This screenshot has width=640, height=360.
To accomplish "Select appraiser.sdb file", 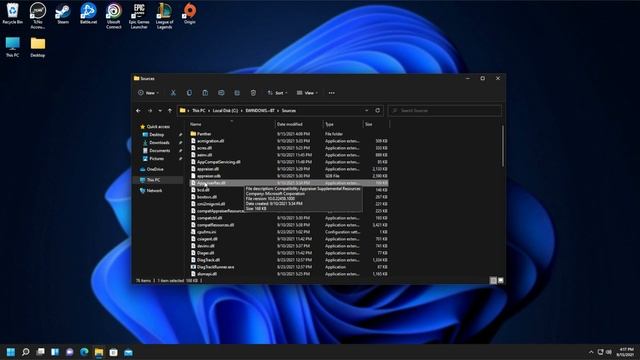I will click(289, 176).
